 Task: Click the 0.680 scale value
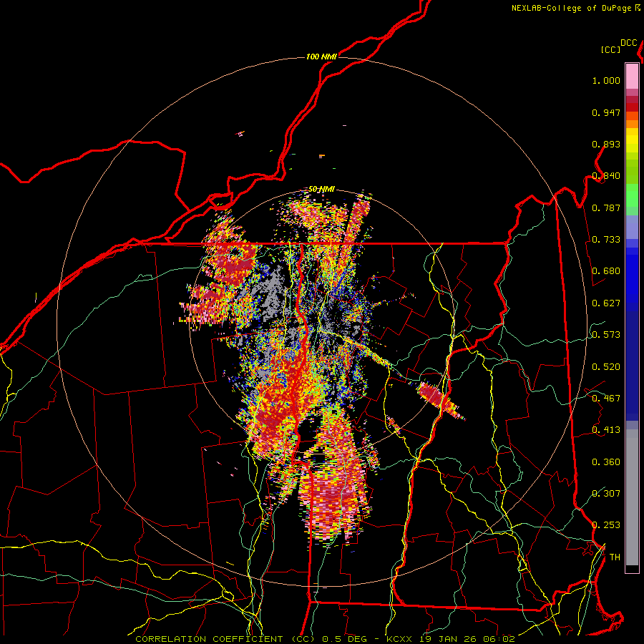[x=606, y=271]
